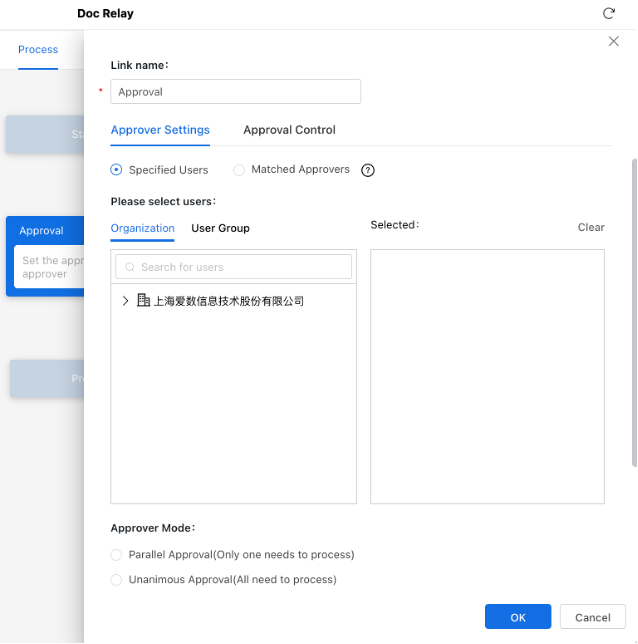Click the search magnifier icon
638x644 pixels.
click(x=130, y=267)
